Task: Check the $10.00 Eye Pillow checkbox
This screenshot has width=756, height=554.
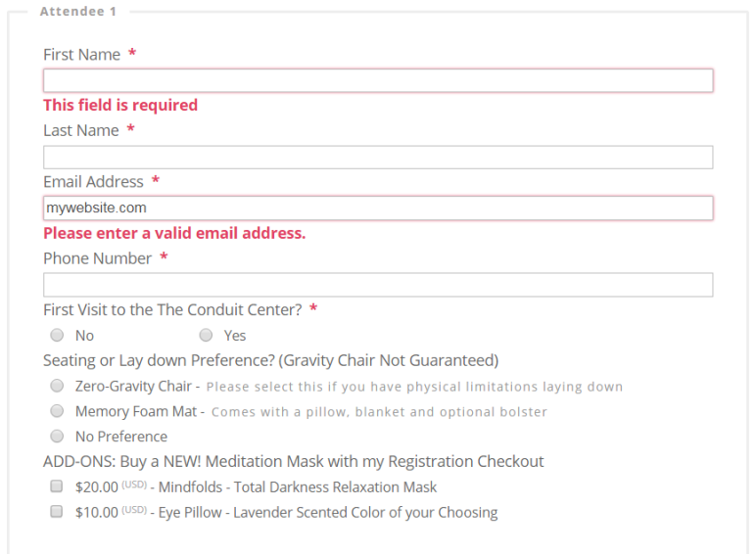Action: [x=57, y=511]
